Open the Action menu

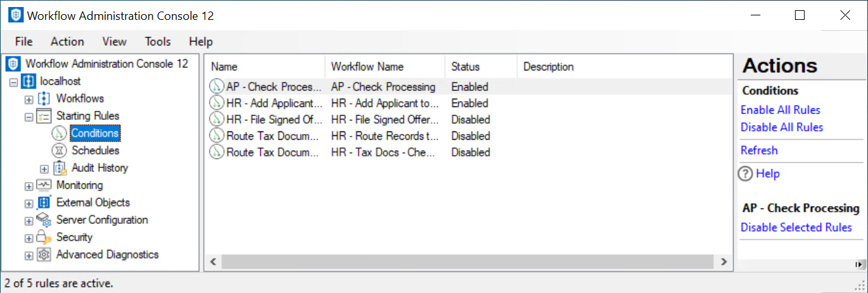67,42
